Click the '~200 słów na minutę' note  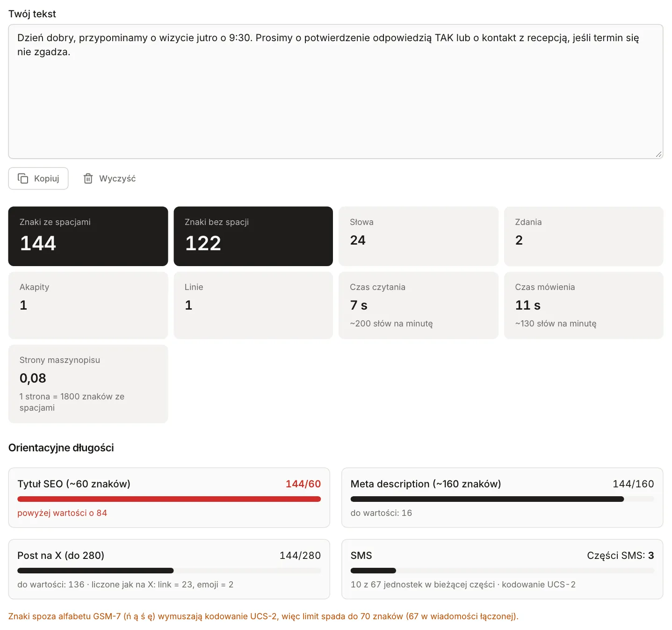391,324
